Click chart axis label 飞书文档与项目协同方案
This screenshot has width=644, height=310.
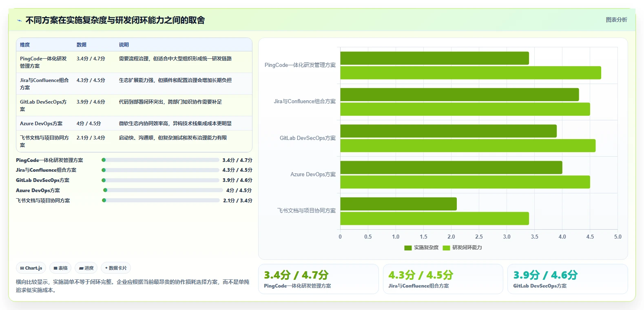click(306, 211)
